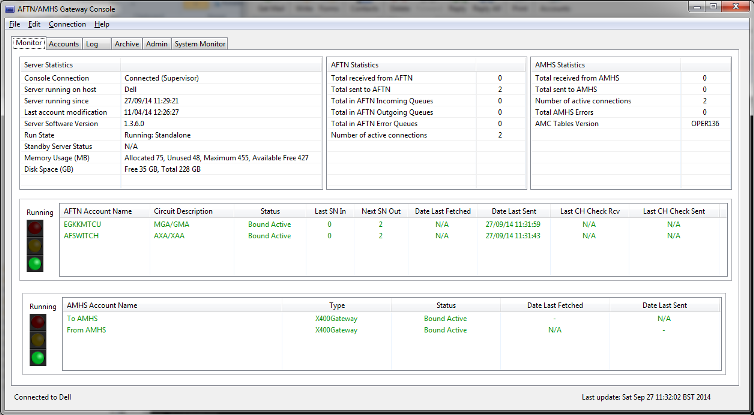Select the AFSWITCH AFTN account row
754x415 pixels.
click(84, 236)
